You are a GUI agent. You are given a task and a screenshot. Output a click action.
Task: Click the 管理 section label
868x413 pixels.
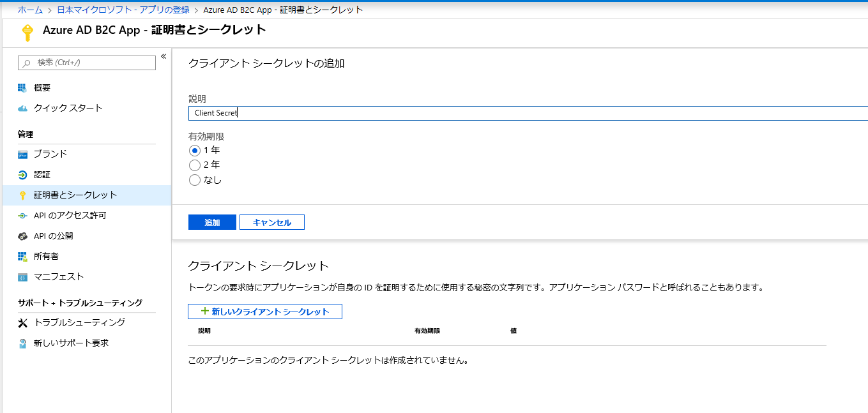pos(26,134)
